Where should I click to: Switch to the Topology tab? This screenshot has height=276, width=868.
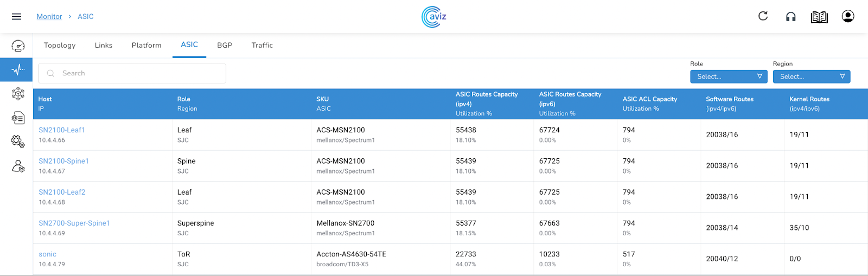[x=60, y=46]
